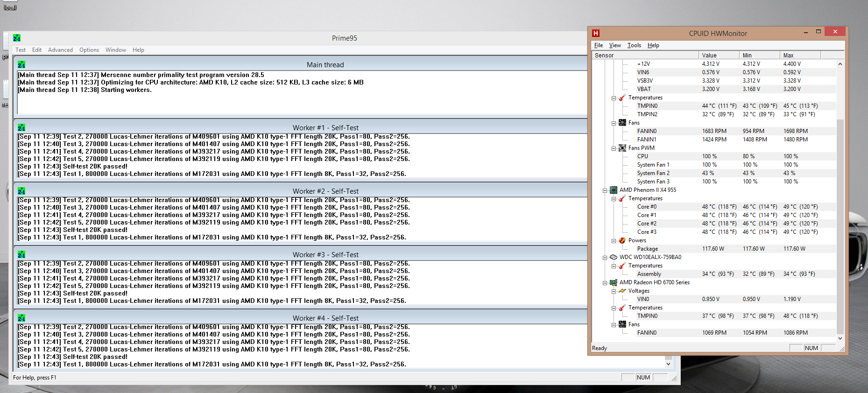Screen dimensions: 868x393
Task: Click 'Self-test 20K passed!' in Worker #3
Action: click(95, 293)
